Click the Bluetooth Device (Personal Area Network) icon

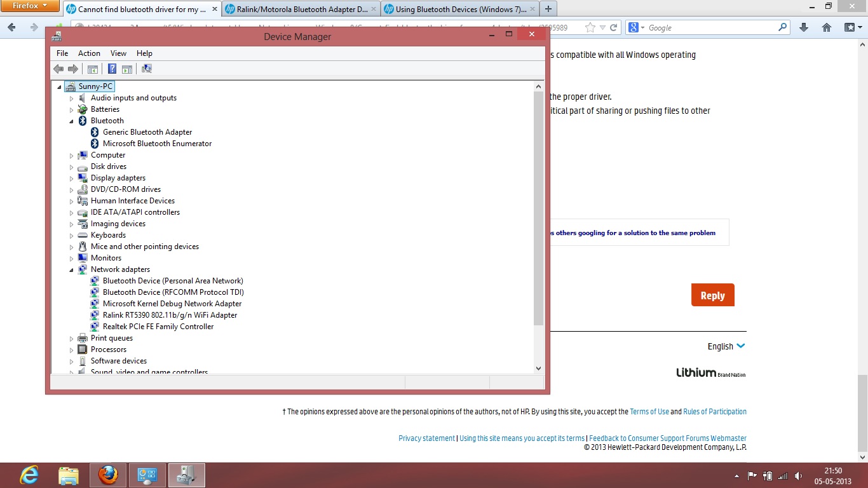tap(95, 281)
